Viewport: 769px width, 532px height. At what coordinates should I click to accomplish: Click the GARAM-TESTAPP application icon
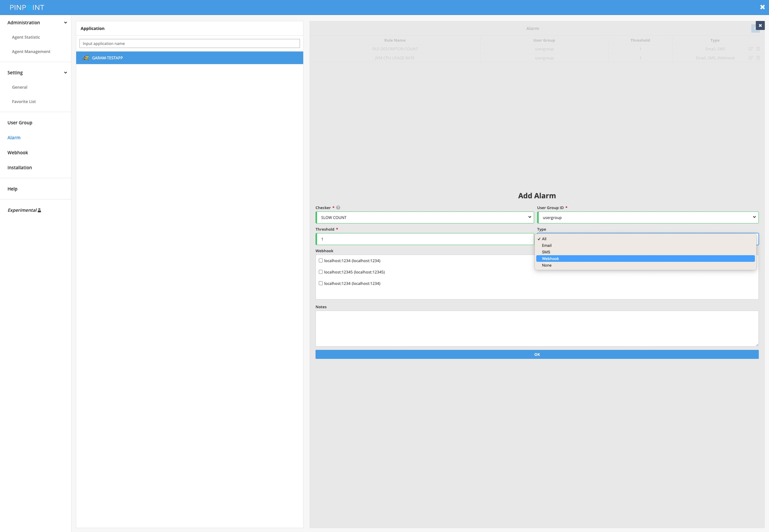86,58
